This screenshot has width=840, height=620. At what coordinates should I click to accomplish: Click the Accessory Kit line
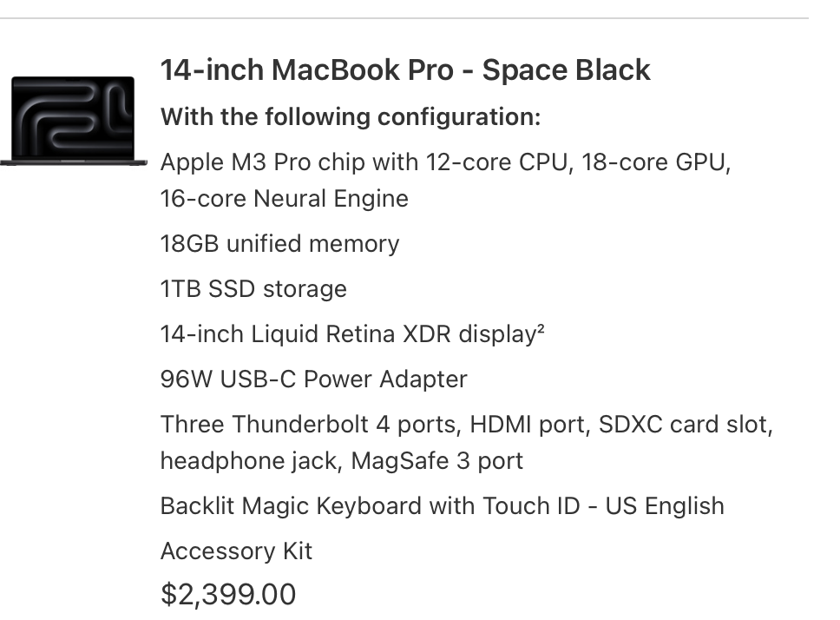tap(236, 551)
